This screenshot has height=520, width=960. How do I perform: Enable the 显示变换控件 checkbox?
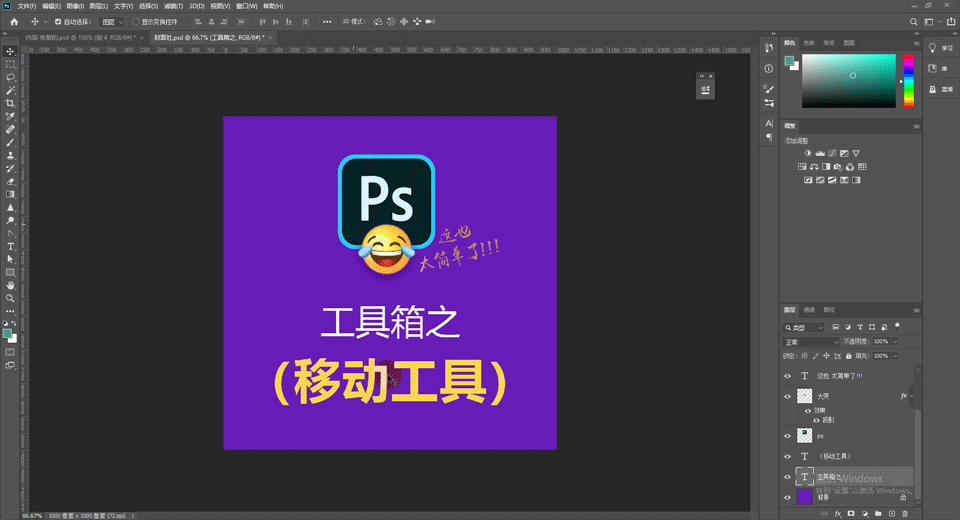(x=136, y=21)
